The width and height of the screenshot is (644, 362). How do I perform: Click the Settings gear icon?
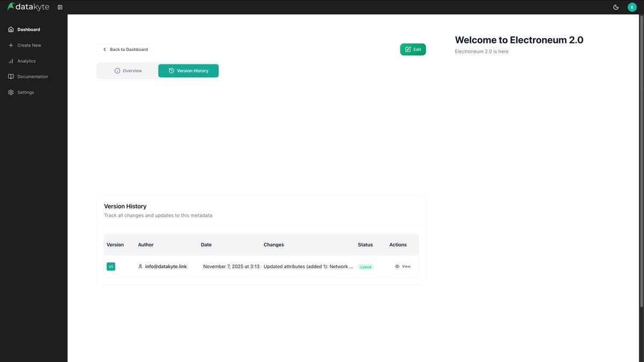click(11, 92)
